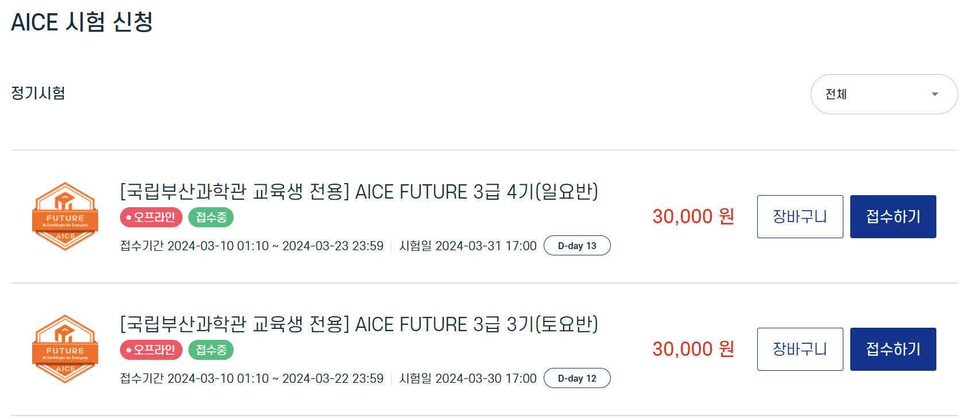
Task: Expand the dropdown arrow next to 전체
Action: pyautogui.click(x=935, y=94)
